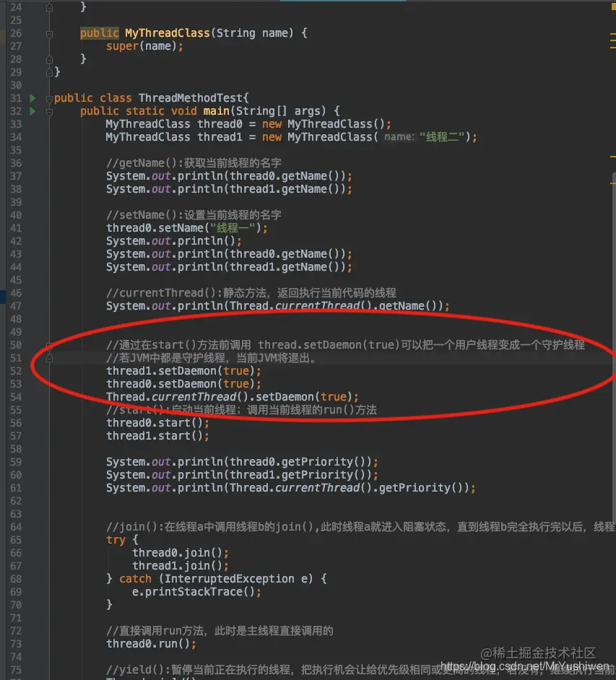The height and width of the screenshot is (680, 616).
Task: Click the thread0 declaration on line 33
Action: 220,124
